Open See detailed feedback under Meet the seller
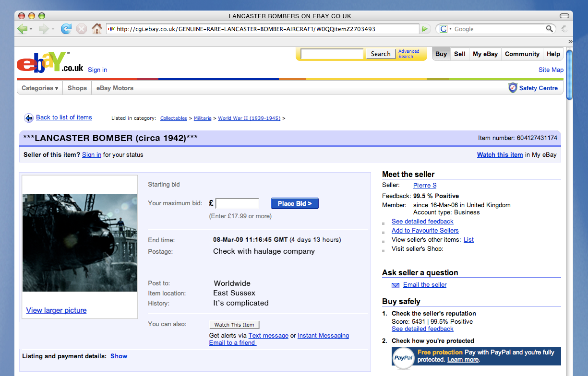Viewport: 588px width, 376px height. [422, 222]
